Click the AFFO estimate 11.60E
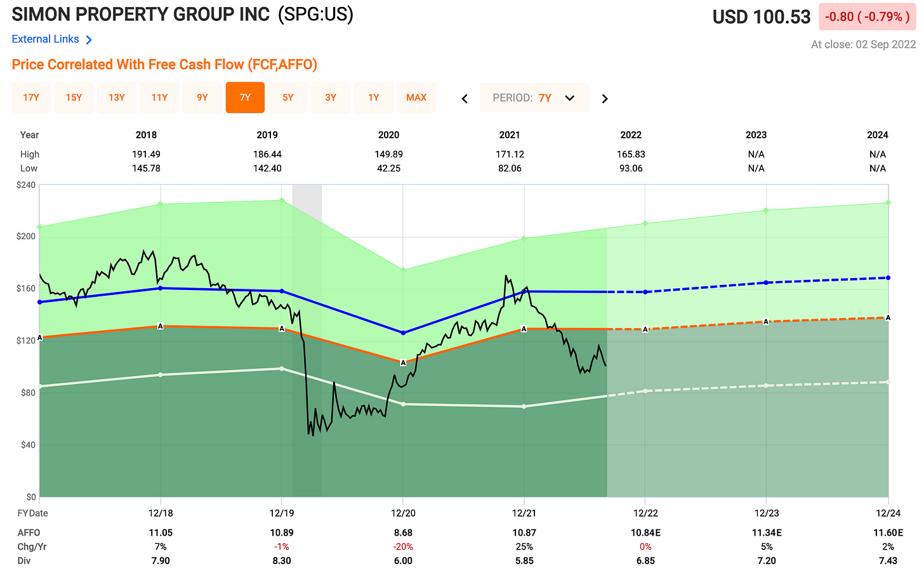 [x=888, y=532]
